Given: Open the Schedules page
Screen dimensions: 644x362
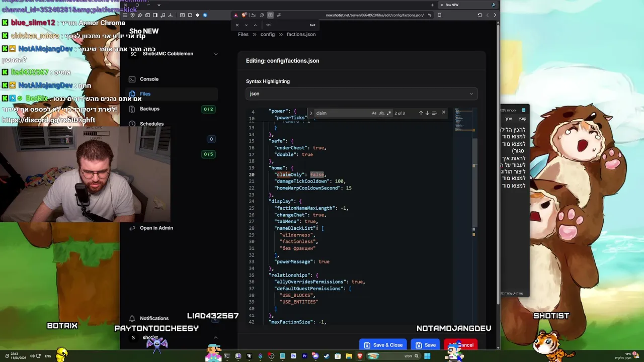Looking at the screenshot, I should 151,124.
